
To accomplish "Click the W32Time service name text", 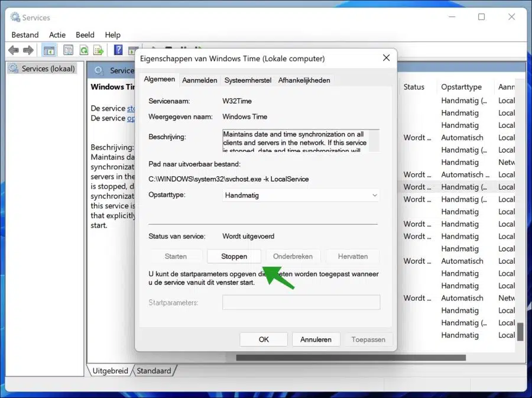I will coord(237,101).
